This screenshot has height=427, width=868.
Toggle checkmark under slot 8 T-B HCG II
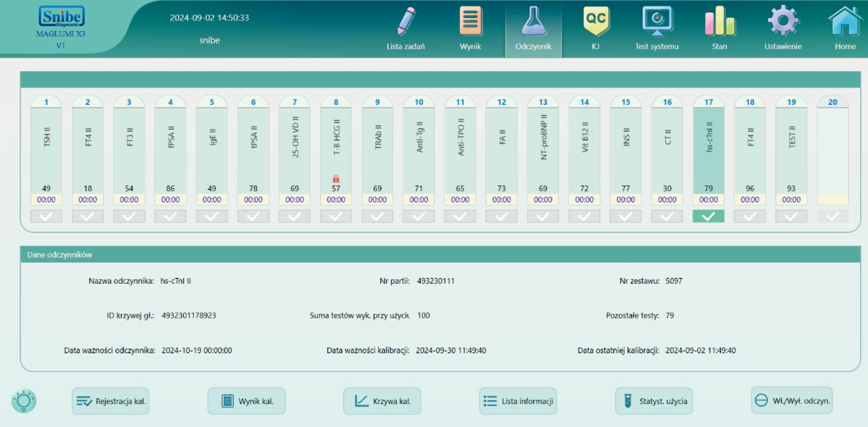tap(336, 216)
